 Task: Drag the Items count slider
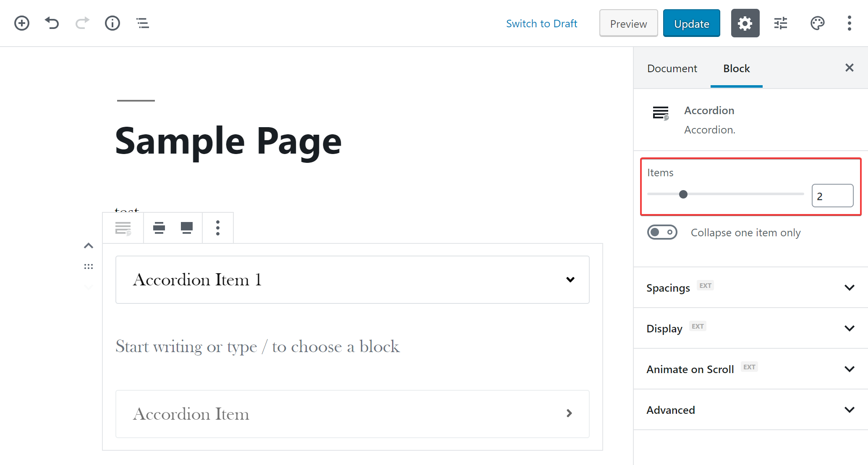(x=683, y=193)
